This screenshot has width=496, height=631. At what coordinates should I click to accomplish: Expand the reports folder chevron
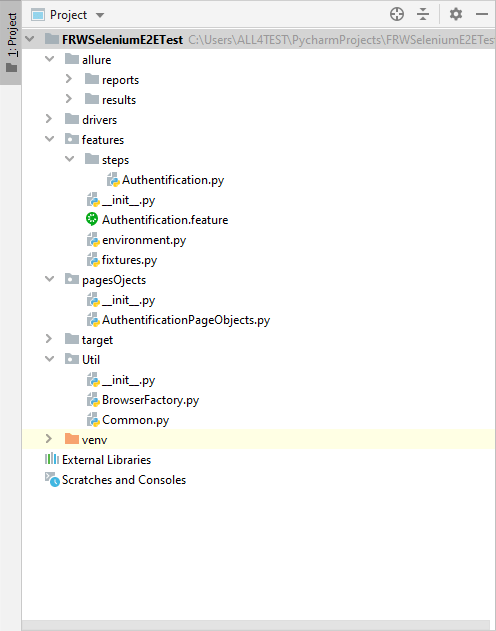click(69, 79)
